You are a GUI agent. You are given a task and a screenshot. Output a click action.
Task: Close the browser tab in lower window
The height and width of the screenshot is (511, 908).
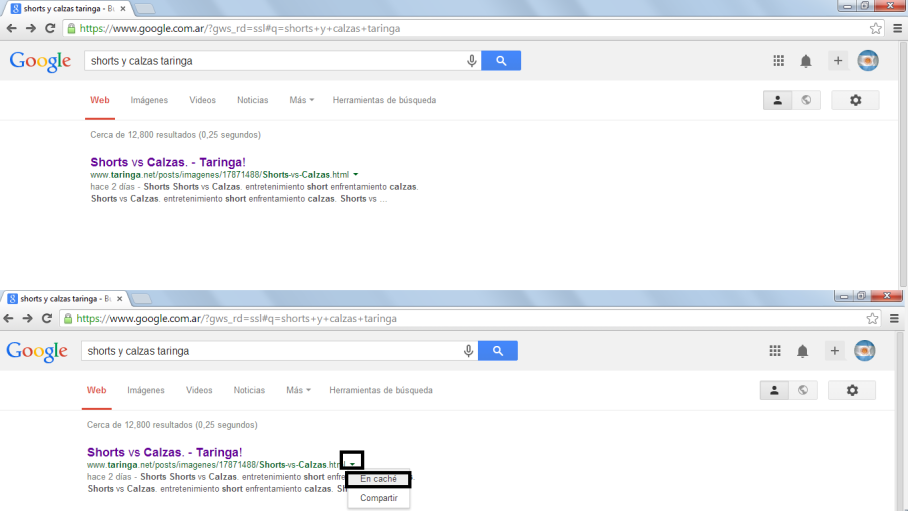(x=119, y=299)
